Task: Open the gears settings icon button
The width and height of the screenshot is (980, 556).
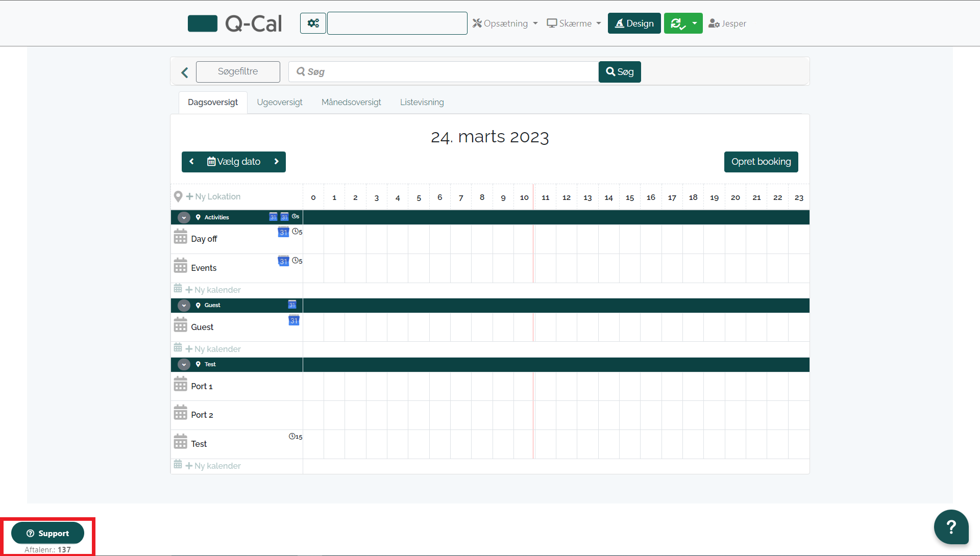Action: coord(313,23)
